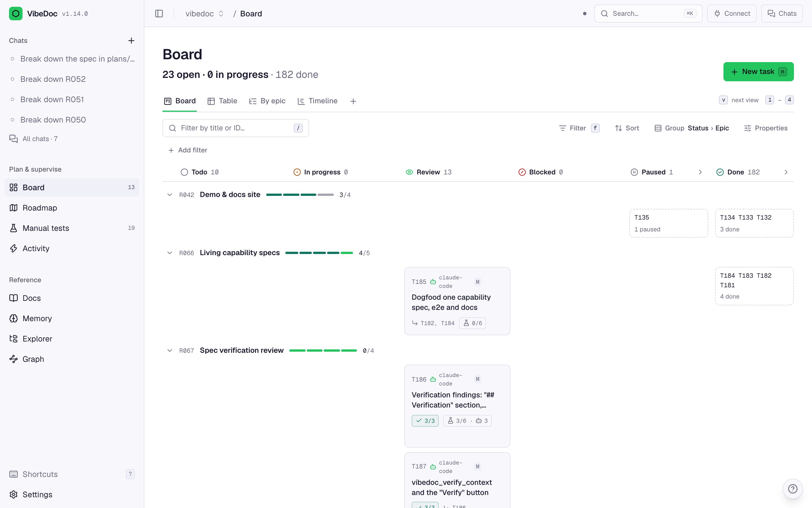Screen dimensions: 812x508
Task: Click manual tests 0/6 badge on T185
Action: tap(473, 323)
